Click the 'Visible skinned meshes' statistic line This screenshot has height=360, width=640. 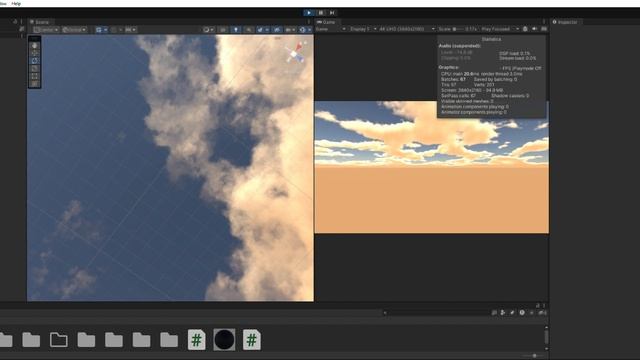(x=467, y=101)
